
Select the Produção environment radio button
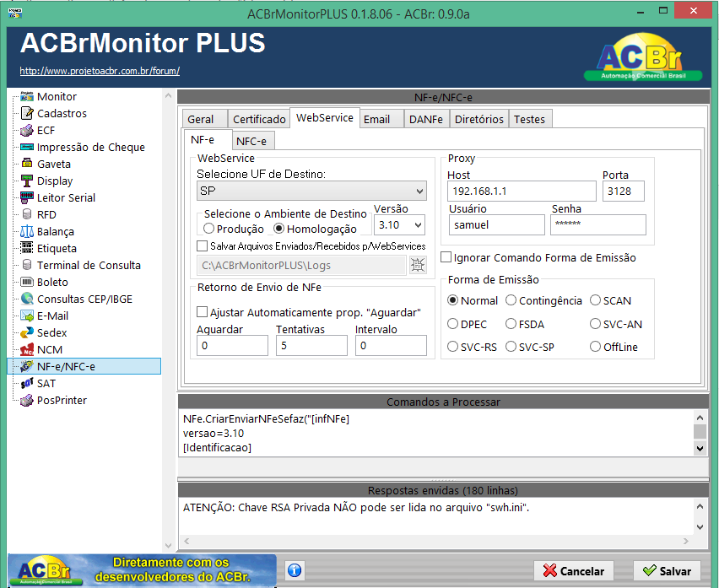208,229
